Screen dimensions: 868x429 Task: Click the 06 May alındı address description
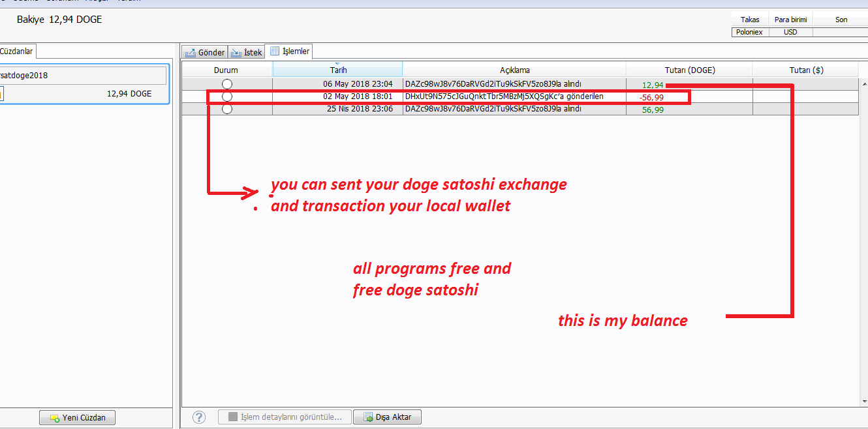click(x=493, y=84)
